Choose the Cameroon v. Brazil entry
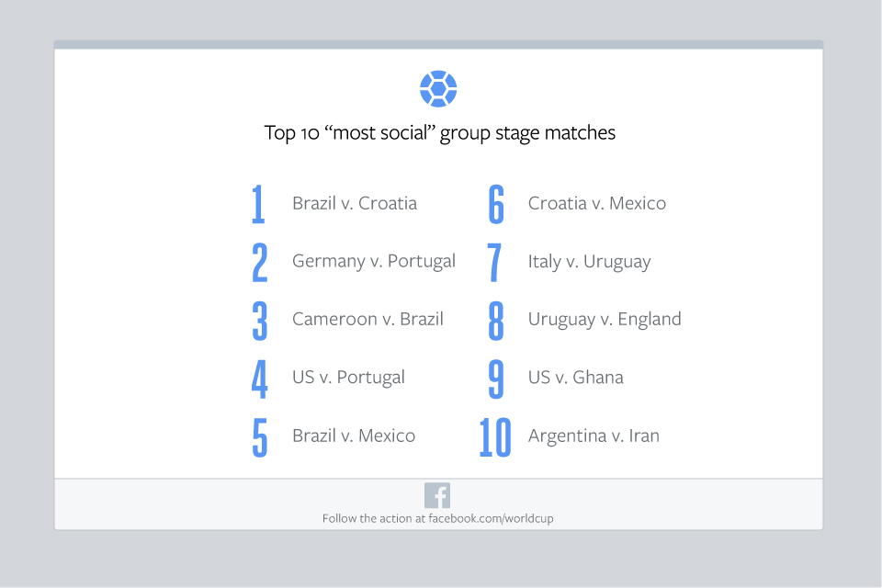This screenshot has width=882, height=588. tap(367, 319)
